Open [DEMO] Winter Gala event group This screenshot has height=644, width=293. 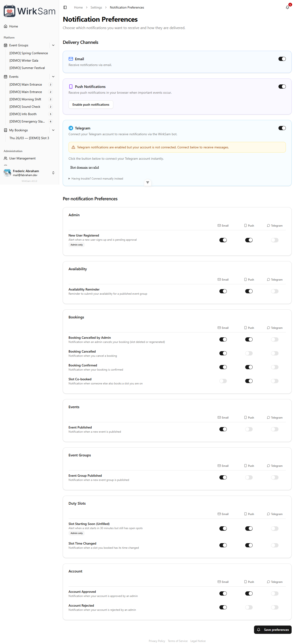tap(24, 60)
